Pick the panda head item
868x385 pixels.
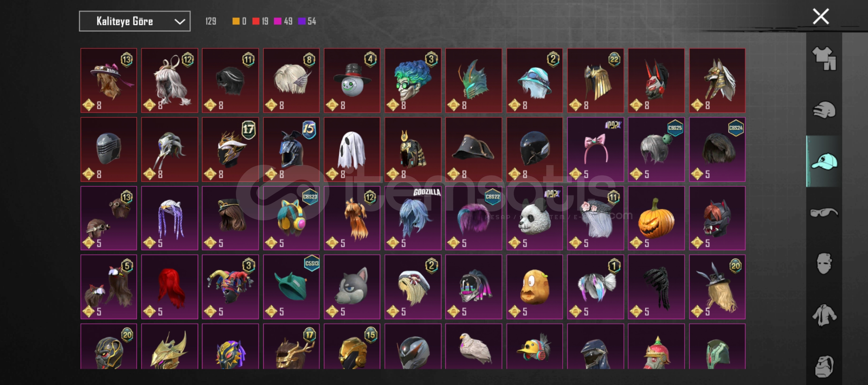(534, 218)
